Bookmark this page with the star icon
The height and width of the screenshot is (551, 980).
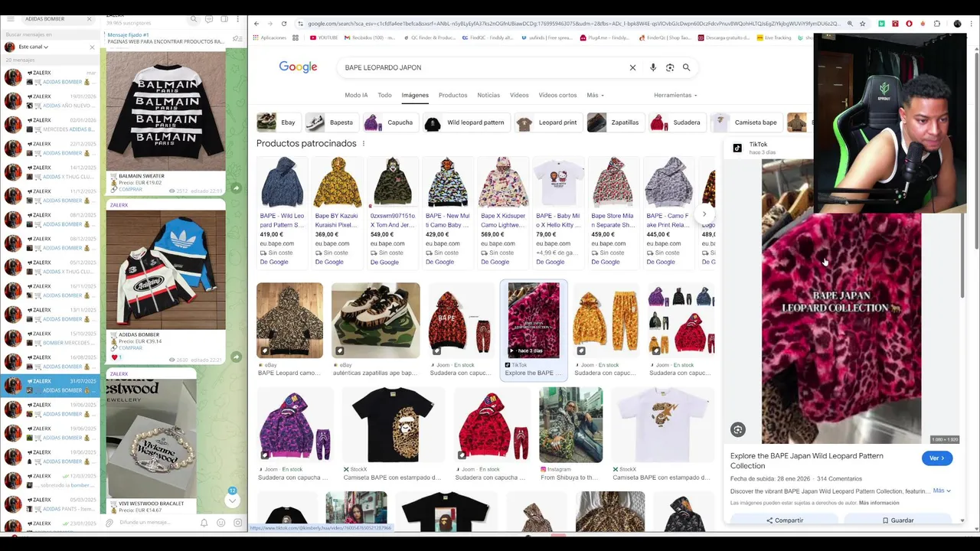click(x=862, y=24)
